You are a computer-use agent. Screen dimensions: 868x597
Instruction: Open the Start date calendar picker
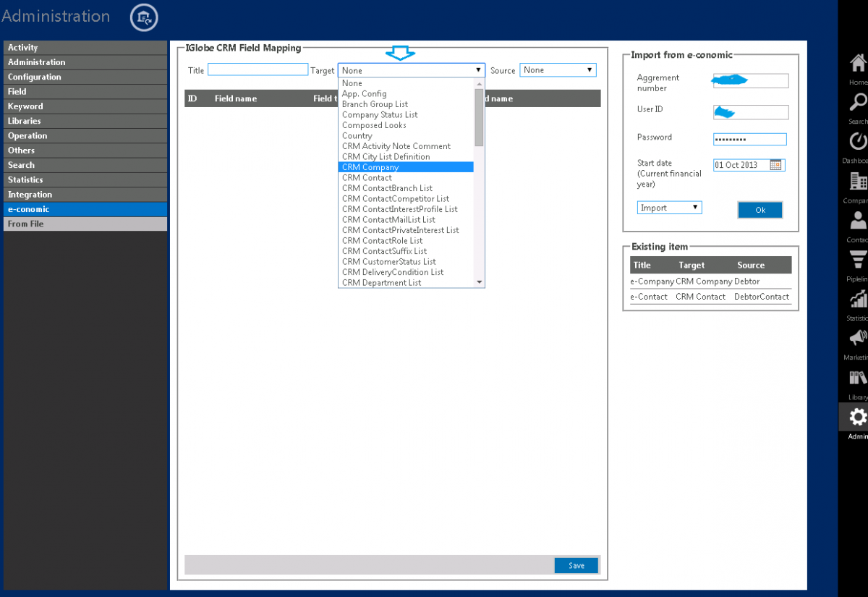coord(775,165)
